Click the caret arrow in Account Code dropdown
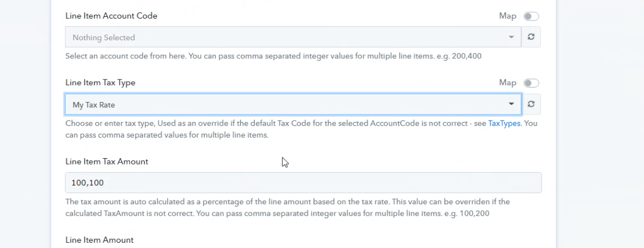 point(512,37)
